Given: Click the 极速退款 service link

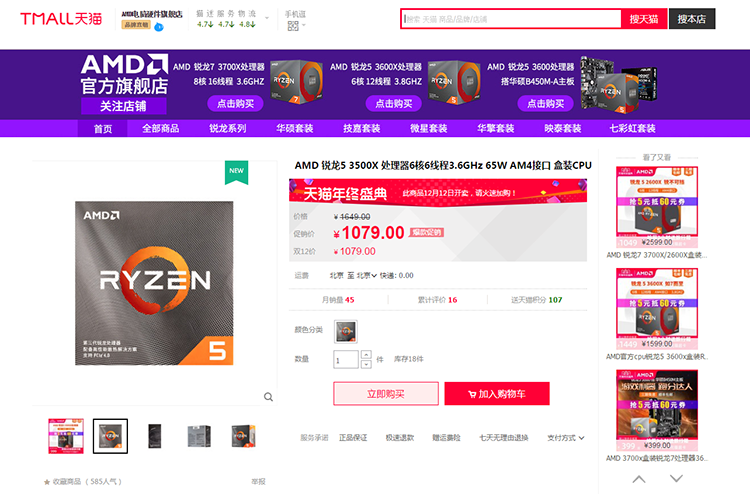Looking at the screenshot, I should (400, 438).
